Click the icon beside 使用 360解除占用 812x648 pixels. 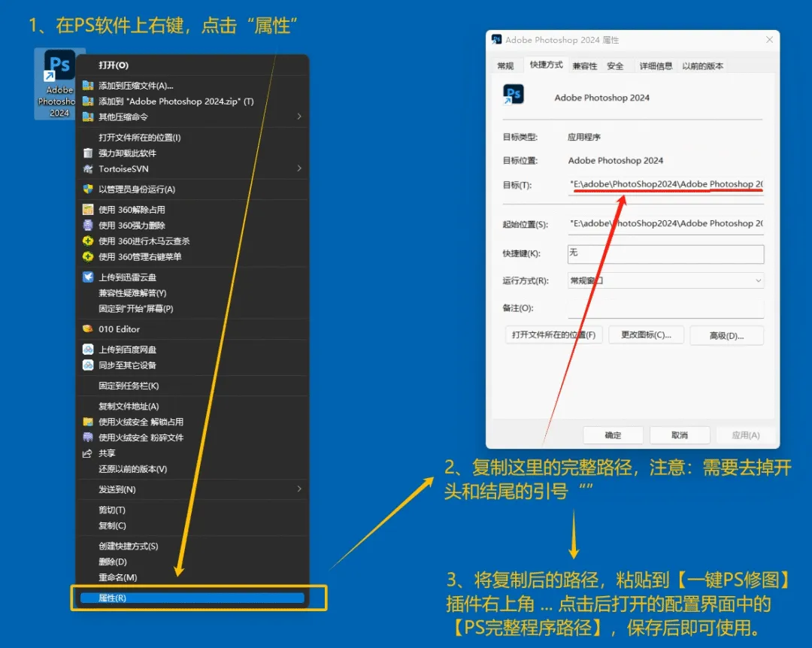[x=88, y=209]
